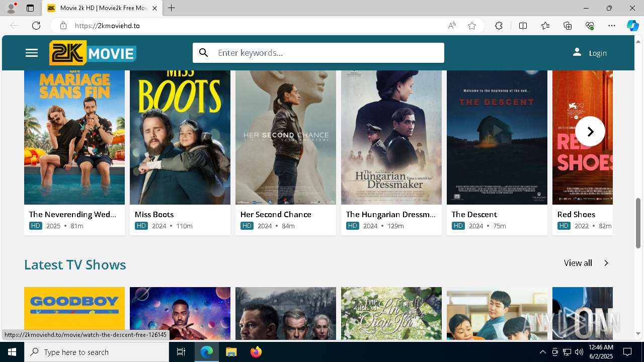Image resolution: width=644 pixels, height=362 pixels.
Task: Open the volume speaker tray icon
Action: pyautogui.click(x=579, y=352)
